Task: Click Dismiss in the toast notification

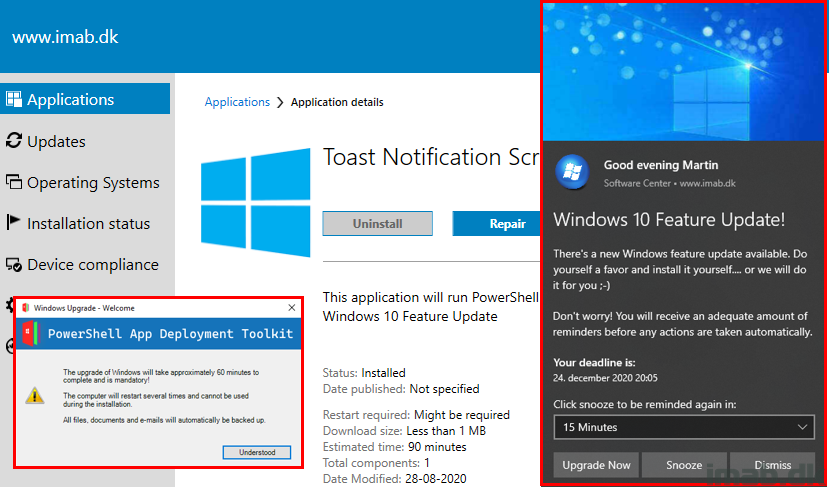Action: 772,465
